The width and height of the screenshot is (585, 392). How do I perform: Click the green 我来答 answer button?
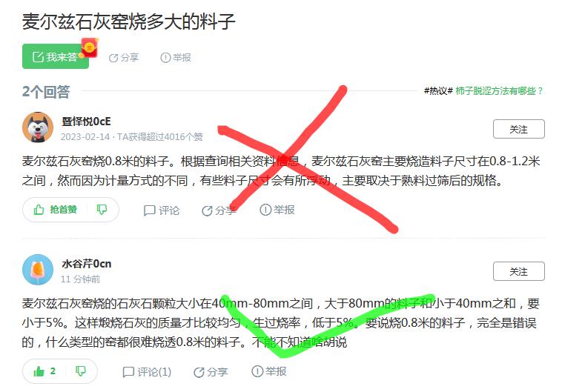55,57
